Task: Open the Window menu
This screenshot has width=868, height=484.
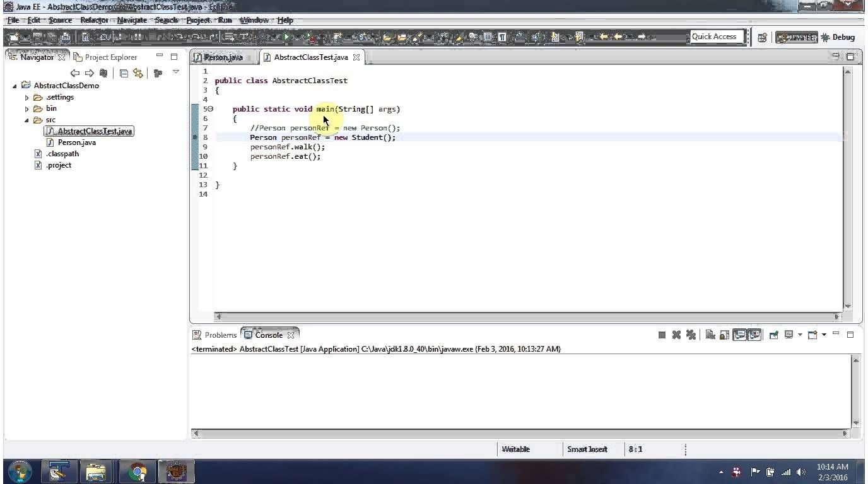Action: pyautogui.click(x=254, y=20)
